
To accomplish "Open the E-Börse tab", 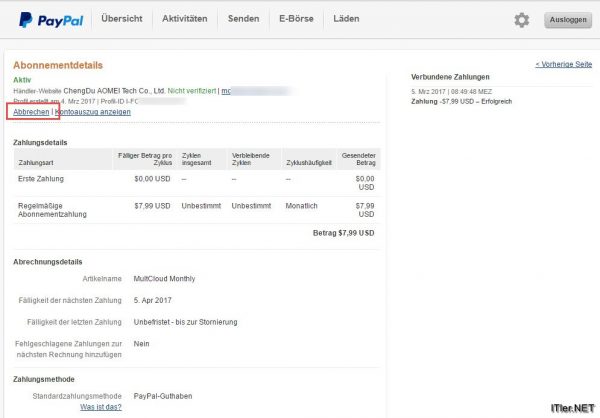I will pos(296,19).
